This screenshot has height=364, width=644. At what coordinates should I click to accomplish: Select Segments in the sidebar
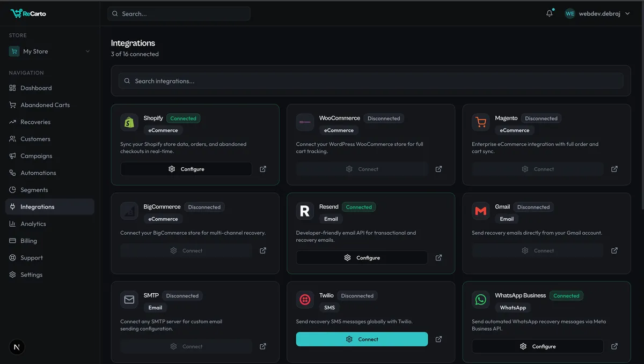[x=50, y=190]
